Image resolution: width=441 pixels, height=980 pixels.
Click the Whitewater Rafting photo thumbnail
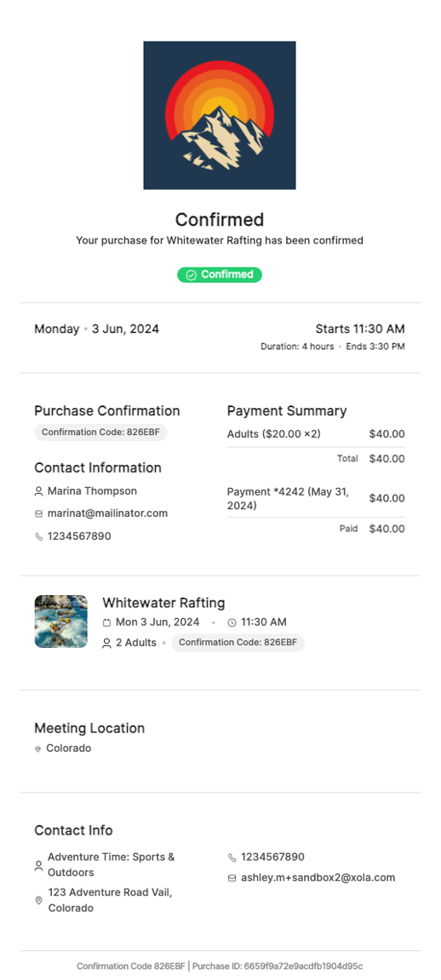pyautogui.click(x=60, y=622)
